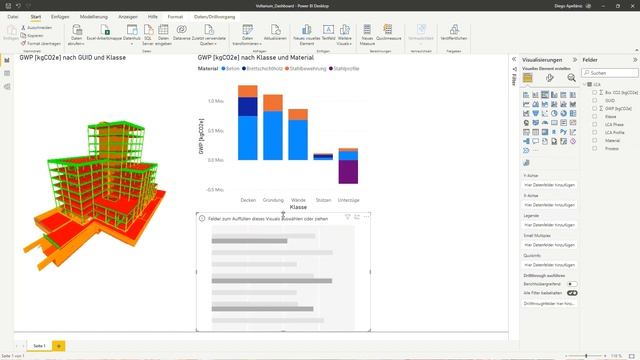640x360 pixels.
Task: Click Quickmeasure in the ribbon
Action: pos(388,33)
